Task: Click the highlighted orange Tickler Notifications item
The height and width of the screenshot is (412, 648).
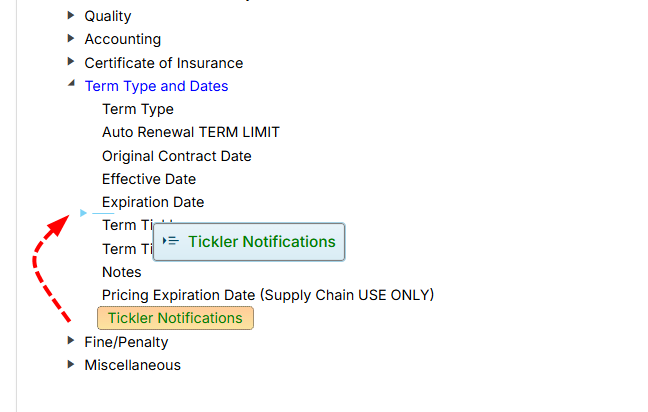Action: 175,318
